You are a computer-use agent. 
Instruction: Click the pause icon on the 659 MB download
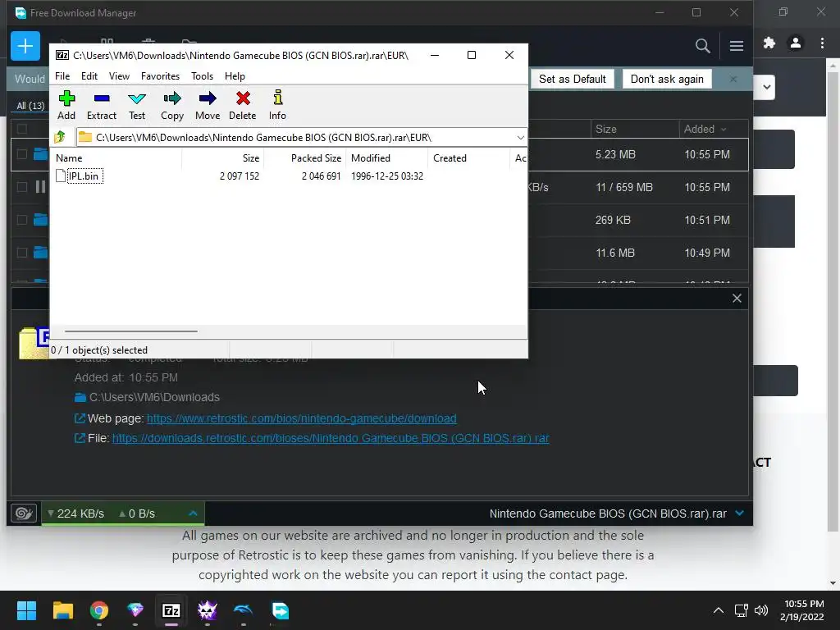41,187
